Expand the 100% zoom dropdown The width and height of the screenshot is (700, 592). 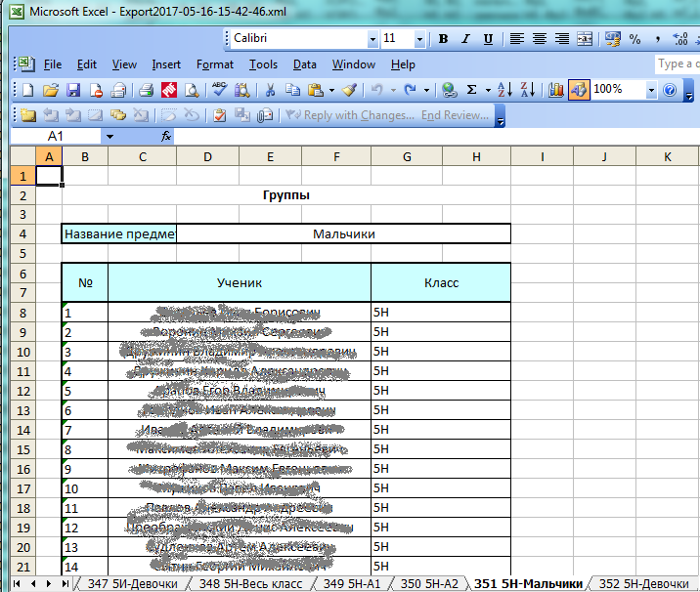click(651, 90)
